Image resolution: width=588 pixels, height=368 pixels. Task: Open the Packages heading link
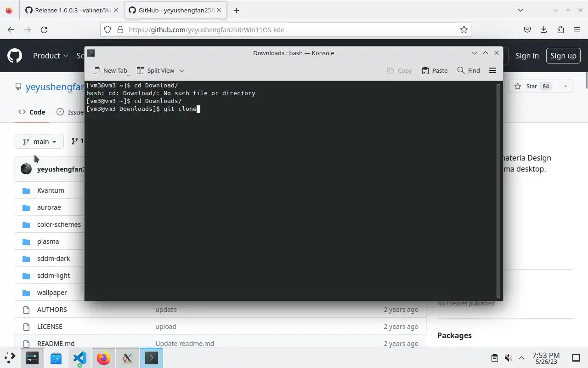click(454, 335)
